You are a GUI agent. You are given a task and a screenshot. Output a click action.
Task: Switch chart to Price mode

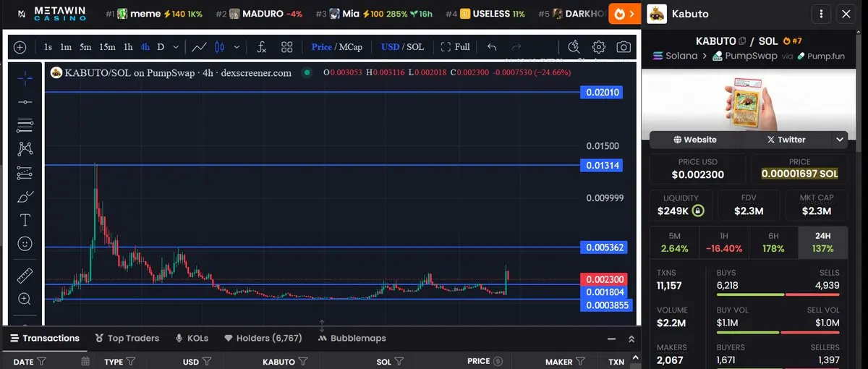point(321,47)
